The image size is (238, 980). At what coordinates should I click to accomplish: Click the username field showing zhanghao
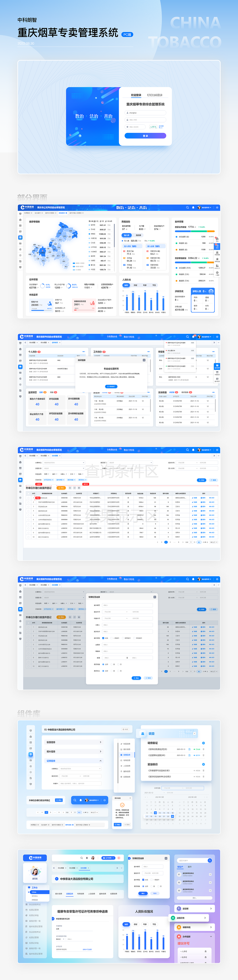pyautogui.click(x=145, y=113)
